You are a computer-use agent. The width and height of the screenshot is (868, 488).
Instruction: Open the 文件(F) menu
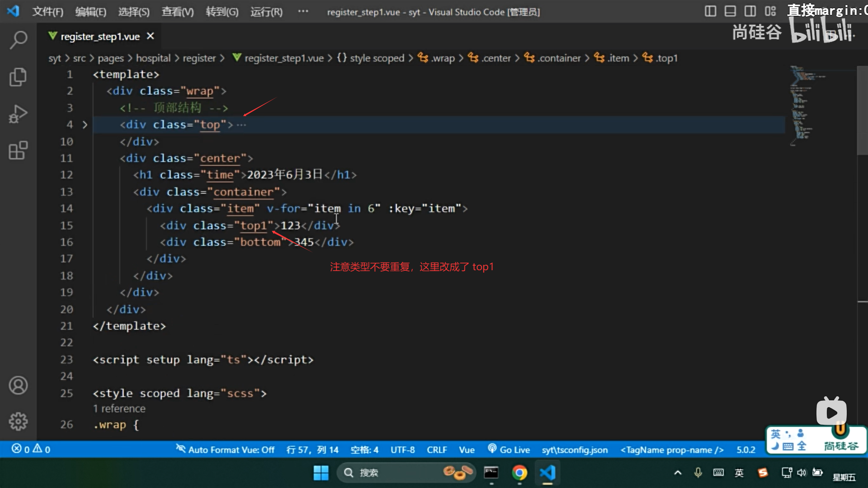tap(47, 12)
